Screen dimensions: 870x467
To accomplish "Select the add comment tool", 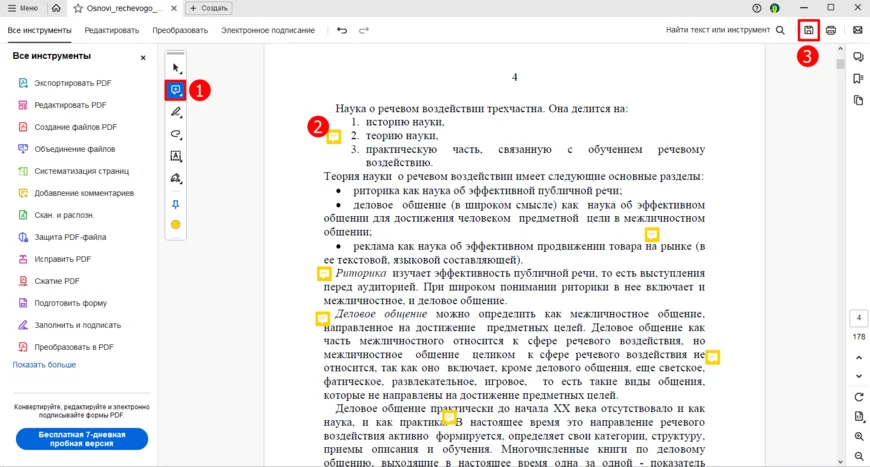I will coord(175,90).
